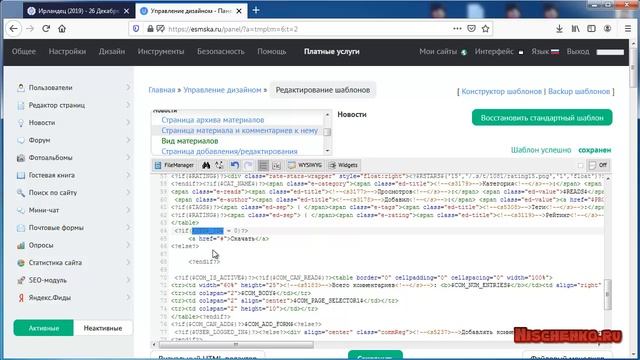The image size is (640, 360).
Task: Click the undo arrow in editor toolbar
Action: pyautogui.click(x=235, y=165)
